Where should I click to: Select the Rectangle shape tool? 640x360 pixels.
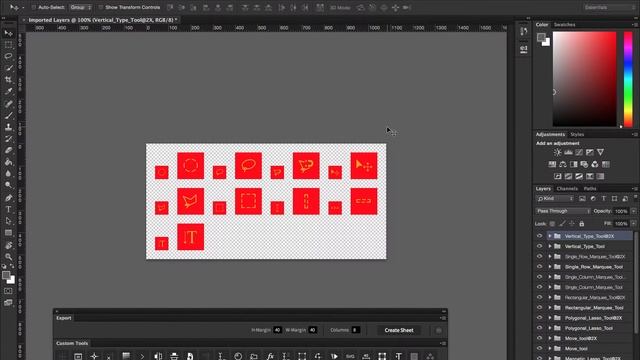pos(8,233)
